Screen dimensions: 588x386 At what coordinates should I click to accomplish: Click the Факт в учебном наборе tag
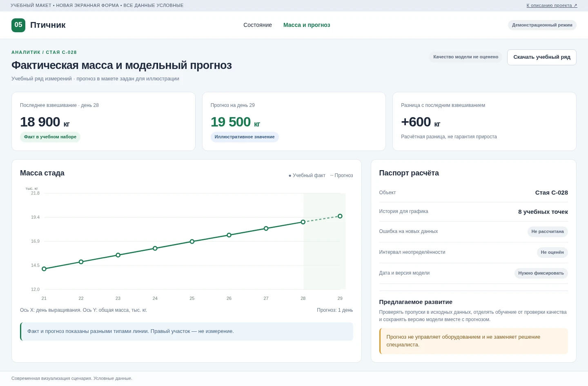coord(50,137)
